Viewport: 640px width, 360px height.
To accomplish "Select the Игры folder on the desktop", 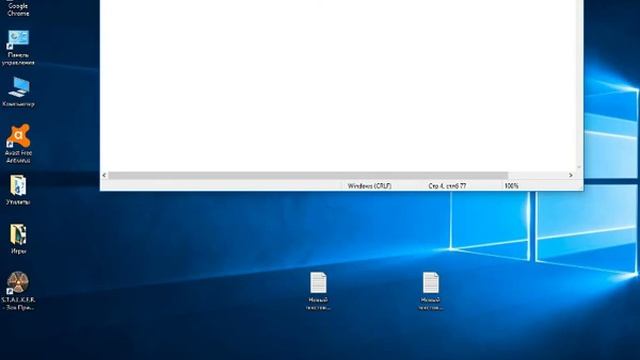I will 18,239.
